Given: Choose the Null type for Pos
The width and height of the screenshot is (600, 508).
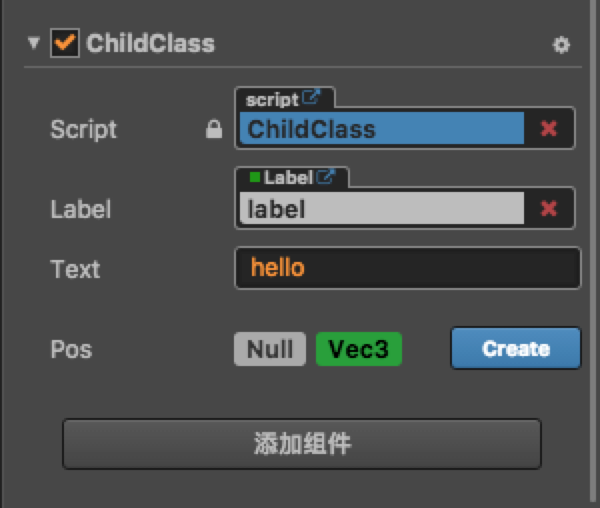Looking at the screenshot, I should pos(270,349).
